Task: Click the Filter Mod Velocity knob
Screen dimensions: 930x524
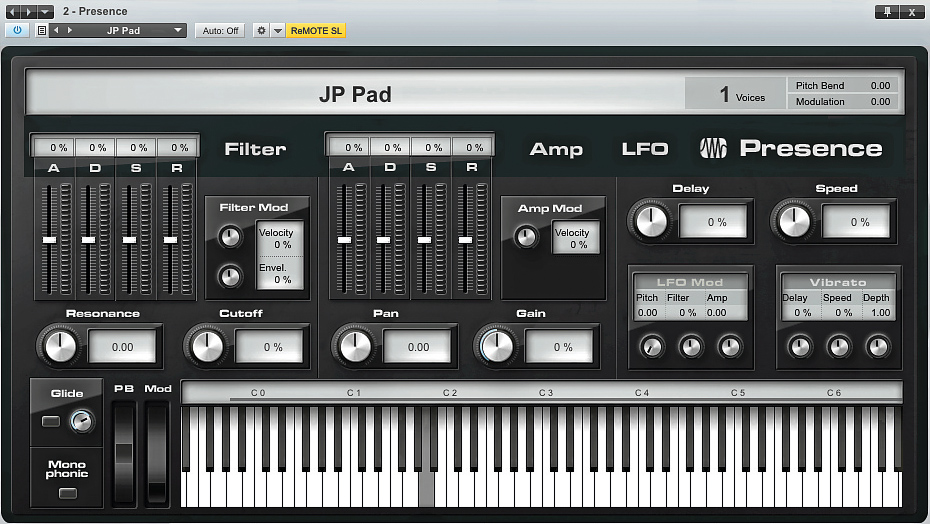Action: coord(230,237)
